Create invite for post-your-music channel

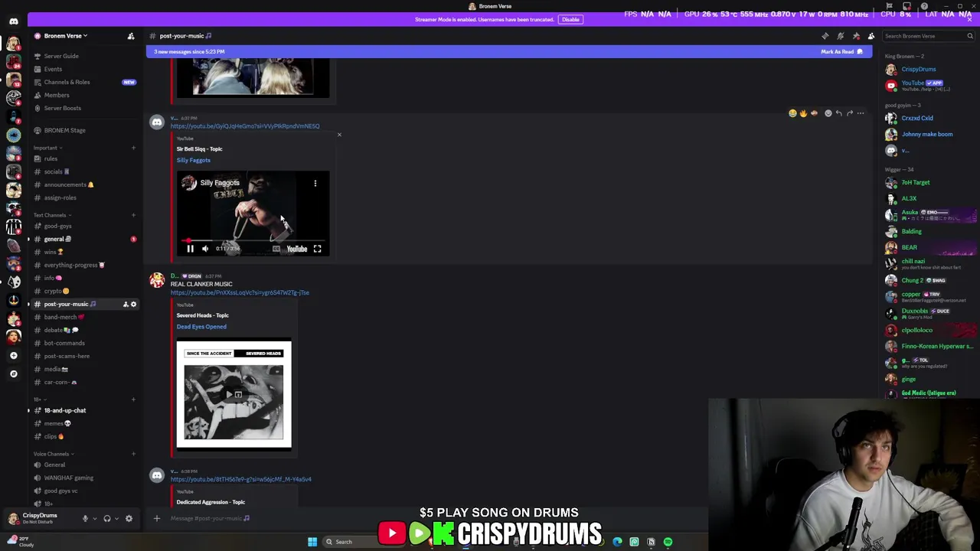coord(126,305)
